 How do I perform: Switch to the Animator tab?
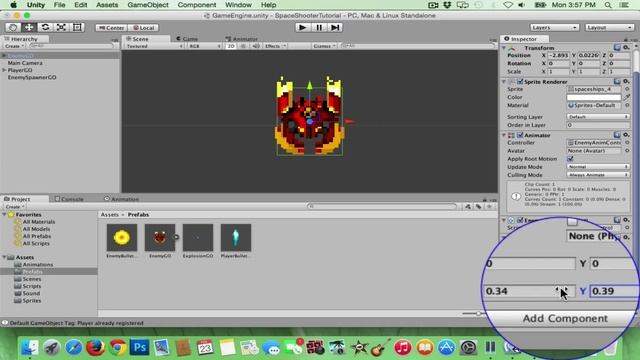[x=242, y=39]
